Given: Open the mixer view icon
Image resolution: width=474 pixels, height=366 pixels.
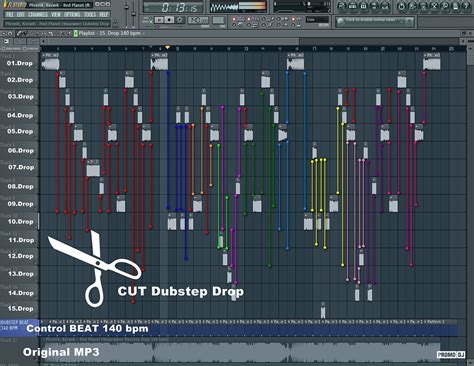Looking at the screenshot, I should pyautogui.click(x=385, y=6).
